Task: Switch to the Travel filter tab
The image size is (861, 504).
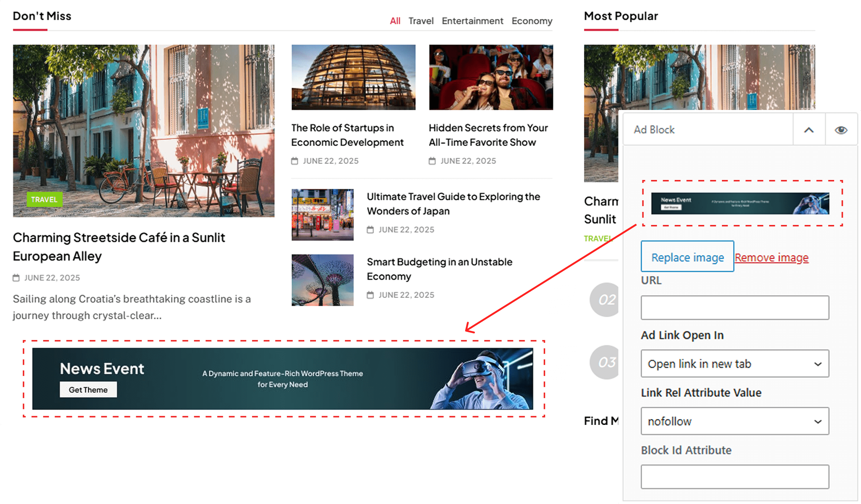Action: pyautogui.click(x=421, y=21)
